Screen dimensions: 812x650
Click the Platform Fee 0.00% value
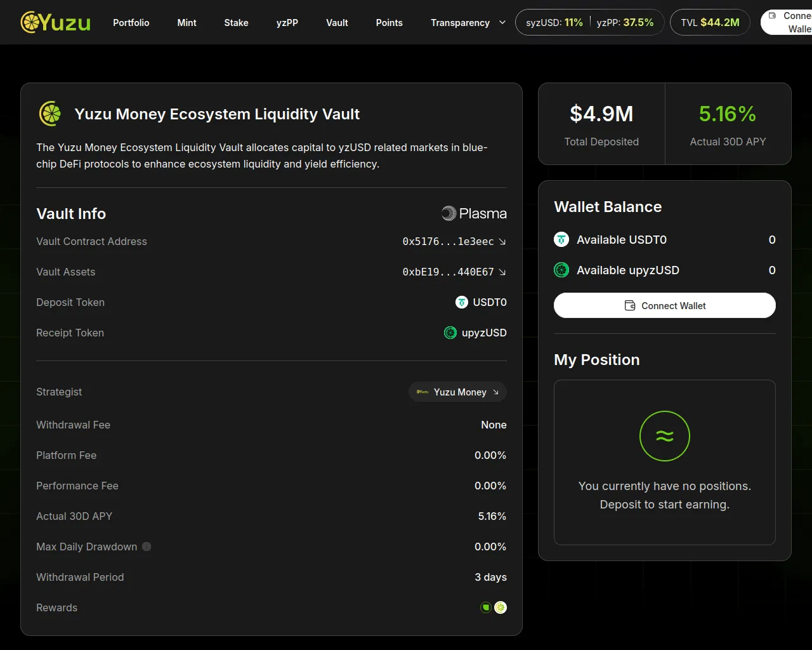(x=490, y=455)
